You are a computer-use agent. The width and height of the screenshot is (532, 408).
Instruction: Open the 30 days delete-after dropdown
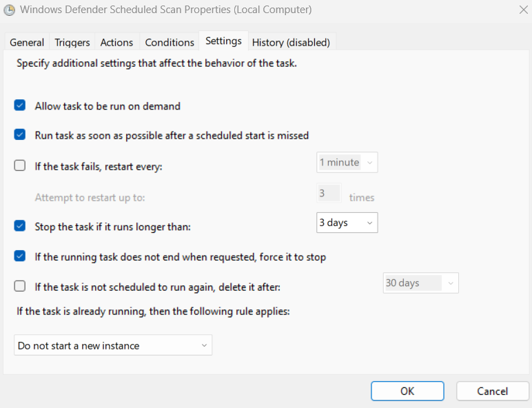[x=421, y=283]
